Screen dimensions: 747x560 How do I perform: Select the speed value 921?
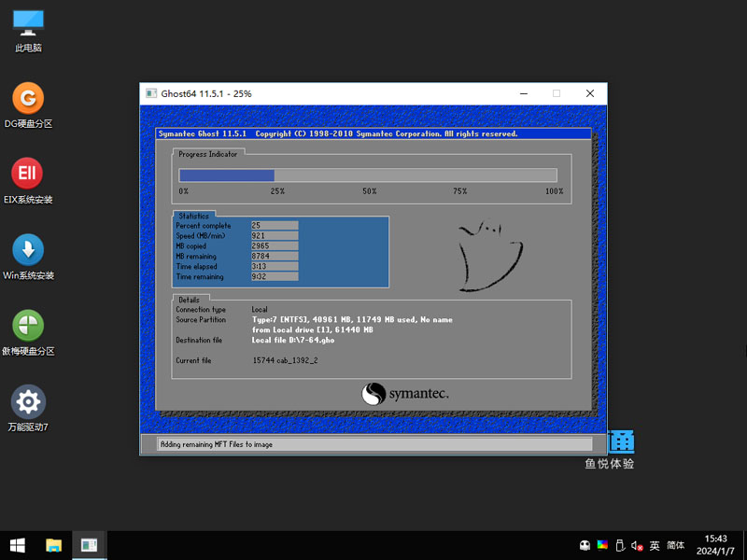(275, 236)
